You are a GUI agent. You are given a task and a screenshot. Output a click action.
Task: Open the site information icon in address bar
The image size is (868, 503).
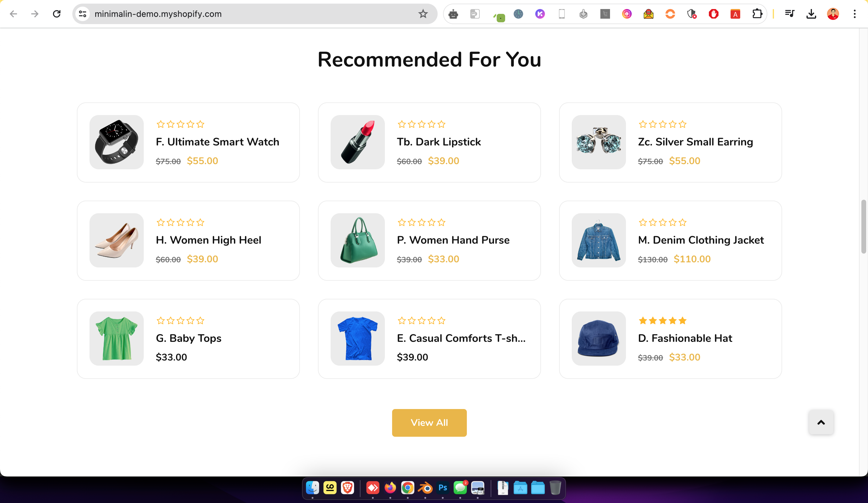83,14
